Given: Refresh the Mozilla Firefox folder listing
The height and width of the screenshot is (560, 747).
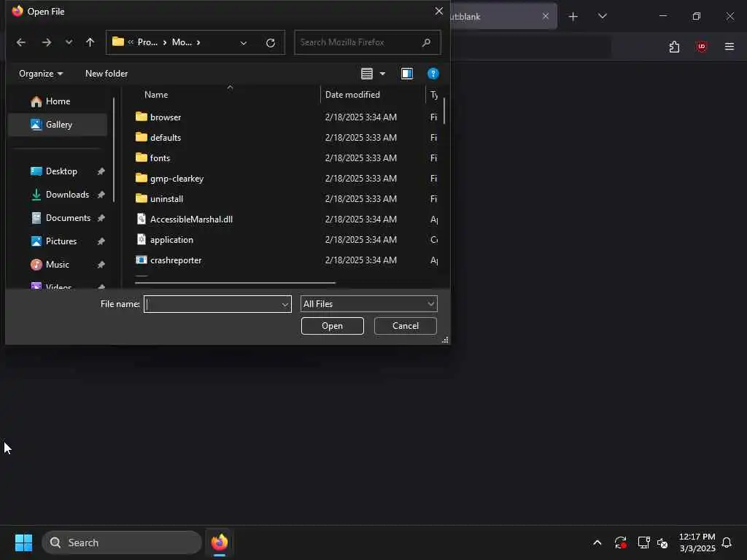Looking at the screenshot, I should click(271, 43).
